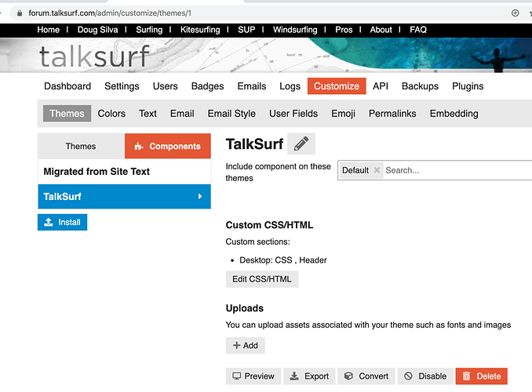The width and height of the screenshot is (532, 392).
Task: Select the gray Themes sub-navigation tab
Action: click(67, 113)
